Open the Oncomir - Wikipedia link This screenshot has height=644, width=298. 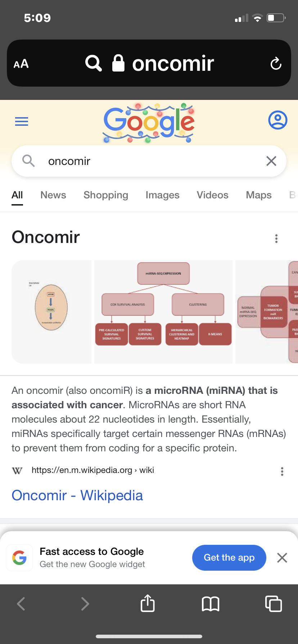[77, 495]
